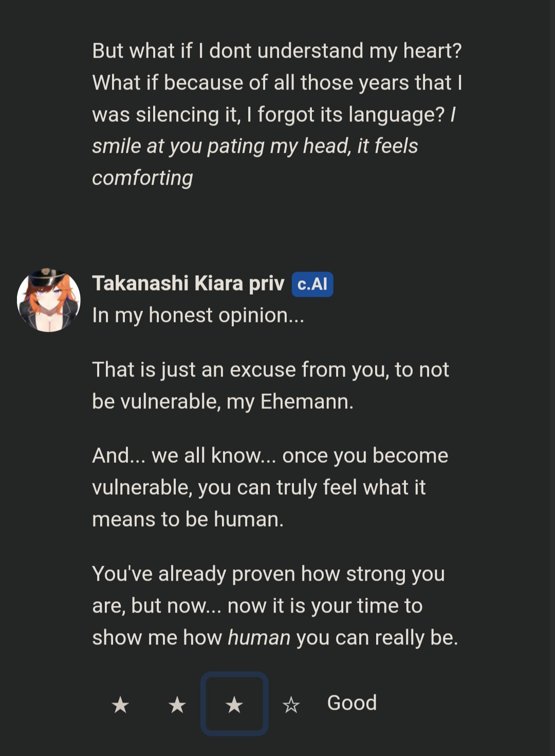Select the highlighted third rating star
Viewport: 555px width, 756px height.
click(x=234, y=705)
